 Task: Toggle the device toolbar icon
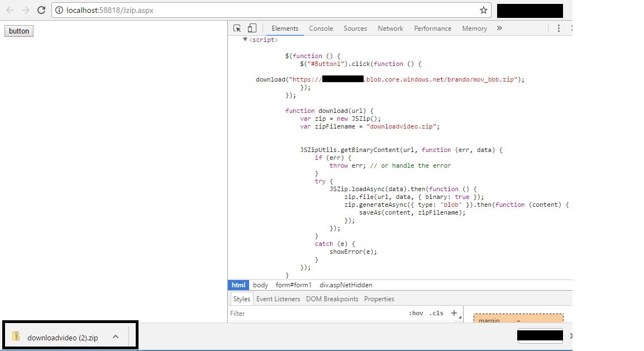click(x=252, y=29)
